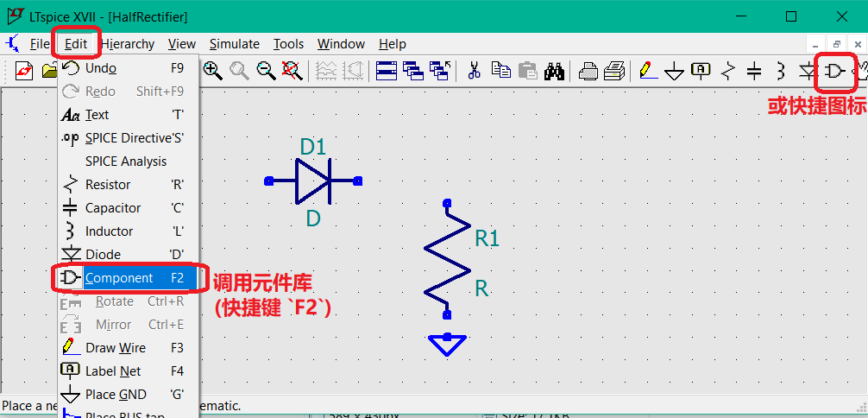Image resolution: width=868 pixels, height=418 pixels.
Task: Choose Resistor from the Edit menu
Action: coord(108,185)
